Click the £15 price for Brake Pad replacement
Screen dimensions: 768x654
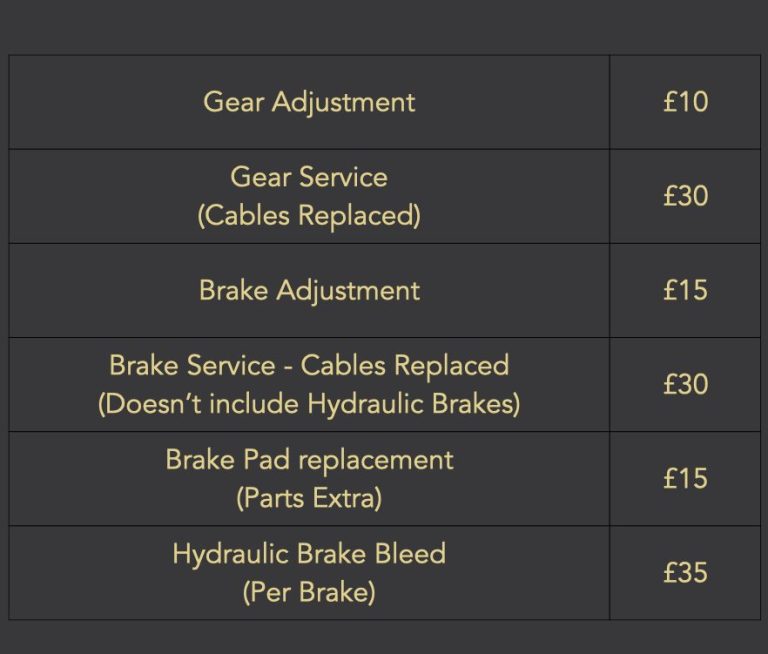click(x=685, y=478)
